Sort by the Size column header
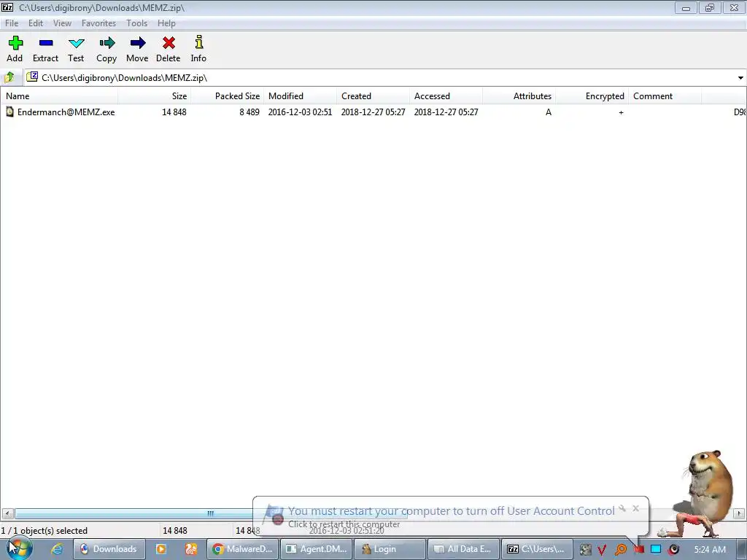 click(x=155, y=96)
